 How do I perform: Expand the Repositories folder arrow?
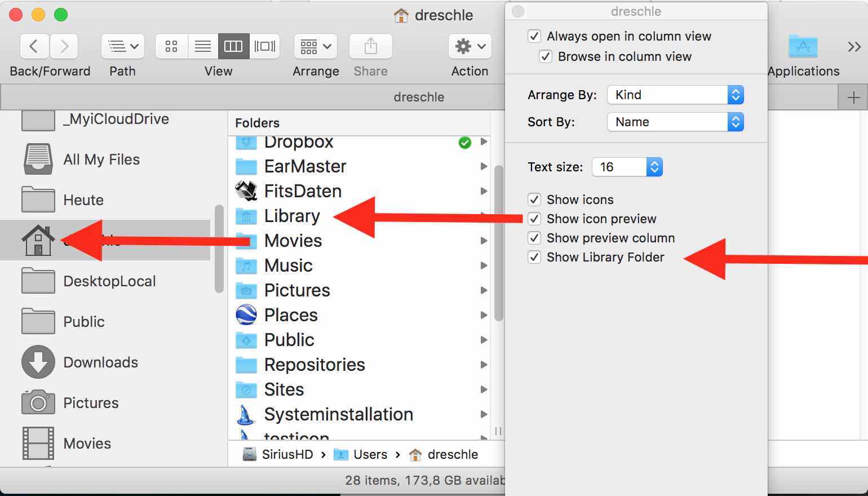[x=484, y=365]
